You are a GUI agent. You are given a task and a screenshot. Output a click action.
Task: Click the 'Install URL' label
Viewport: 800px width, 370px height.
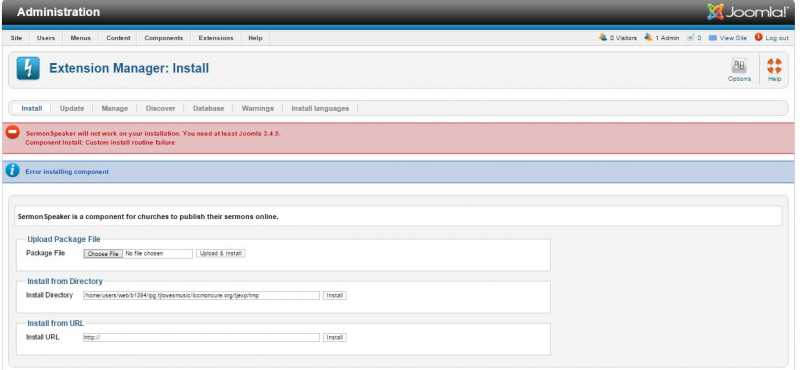(x=43, y=337)
